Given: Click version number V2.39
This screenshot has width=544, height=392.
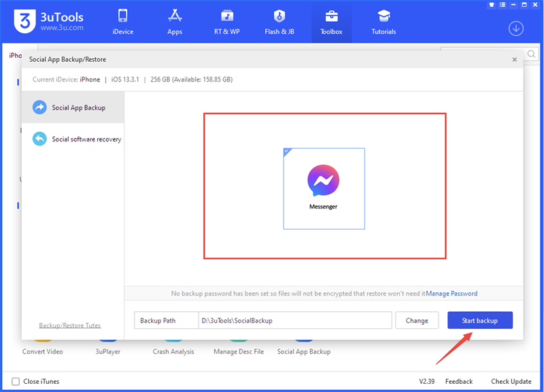Looking at the screenshot, I should [427, 381].
